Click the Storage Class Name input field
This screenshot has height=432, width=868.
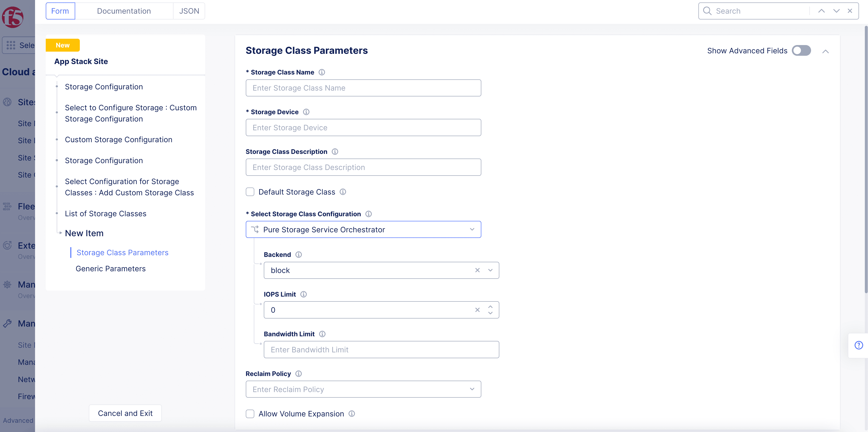[x=363, y=88]
